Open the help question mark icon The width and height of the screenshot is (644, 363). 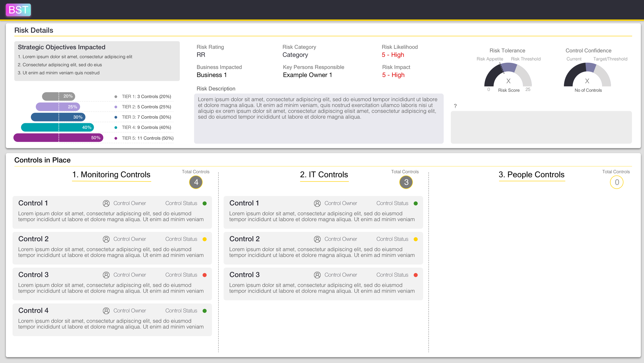click(455, 106)
